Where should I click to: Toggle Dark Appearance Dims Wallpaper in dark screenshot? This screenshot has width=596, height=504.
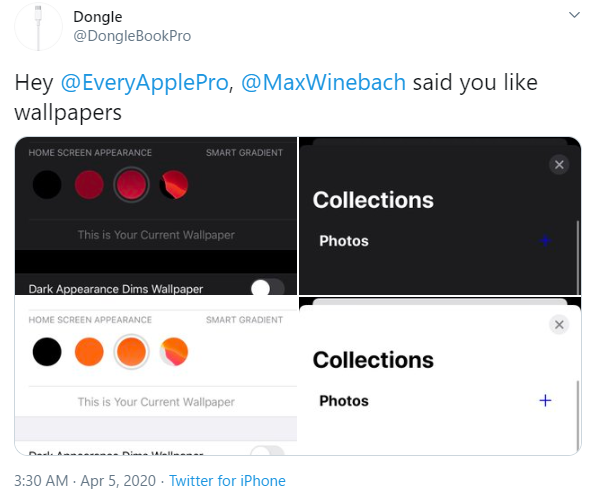pyautogui.click(x=268, y=287)
